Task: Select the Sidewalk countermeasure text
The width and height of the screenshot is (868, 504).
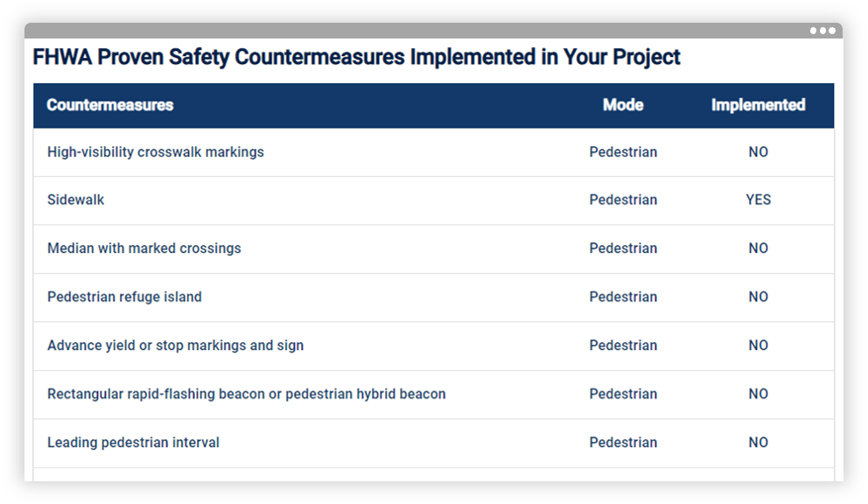Action: (x=76, y=200)
